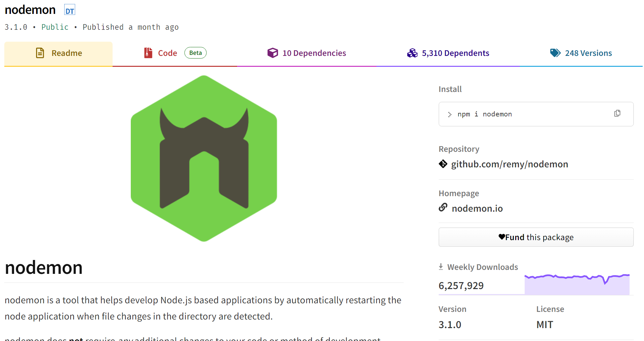The height and width of the screenshot is (341, 644).
Task: Click the Homepage section label
Action: [459, 193]
